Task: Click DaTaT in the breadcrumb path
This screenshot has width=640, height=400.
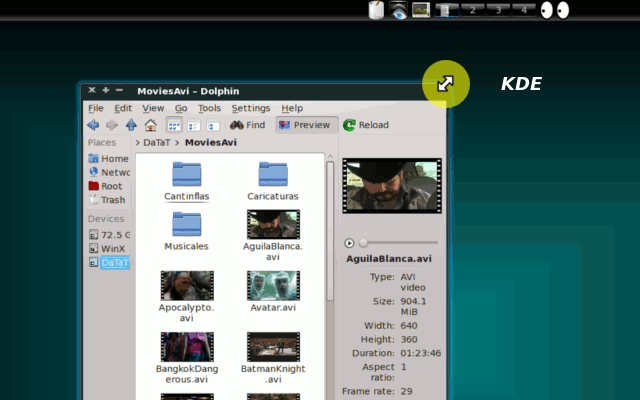Action: point(157,142)
